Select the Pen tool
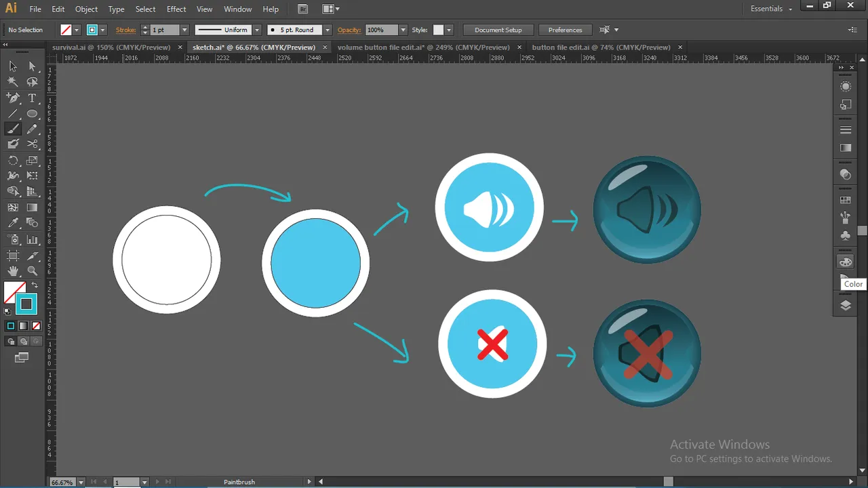The image size is (868, 488). [x=13, y=98]
